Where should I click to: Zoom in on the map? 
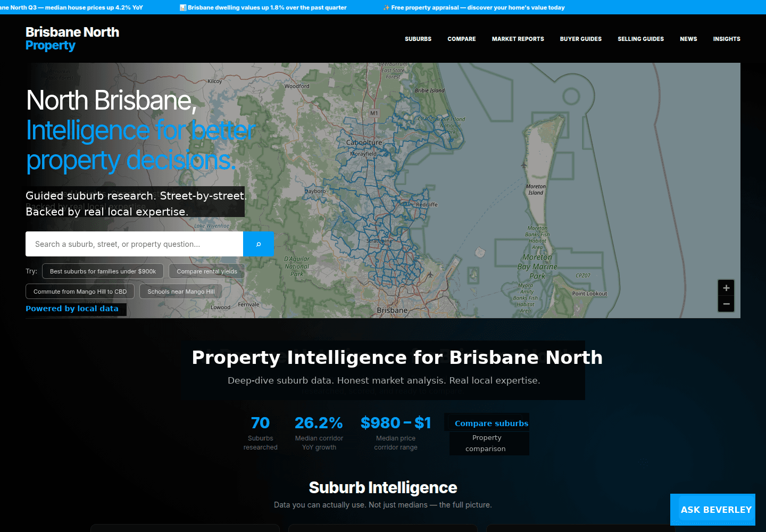[726, 288]
